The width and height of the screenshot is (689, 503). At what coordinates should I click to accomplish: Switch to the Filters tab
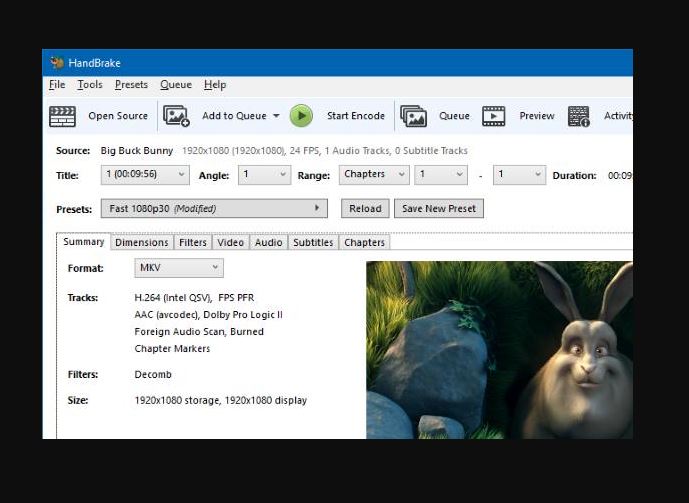coord(192,242)
